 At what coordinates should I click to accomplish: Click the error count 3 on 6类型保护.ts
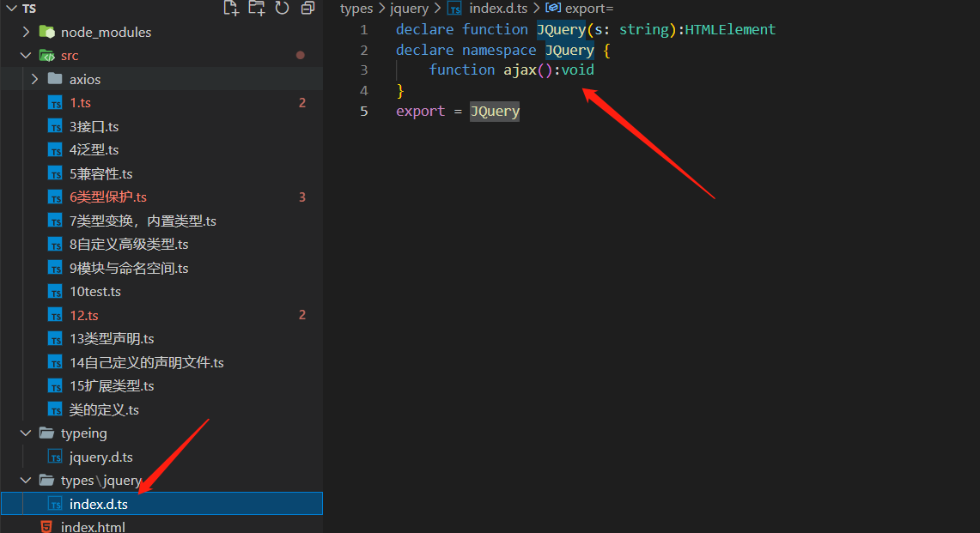pyautogui.click(x=302, y=197)
